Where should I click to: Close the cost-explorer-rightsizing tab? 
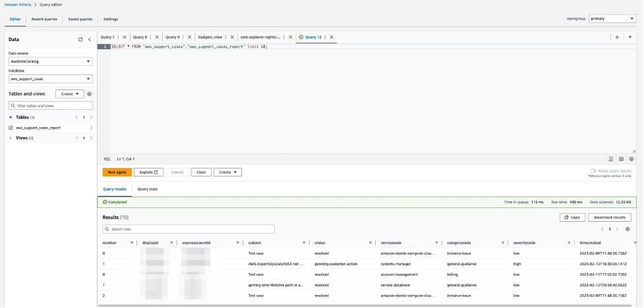point(291,38)
